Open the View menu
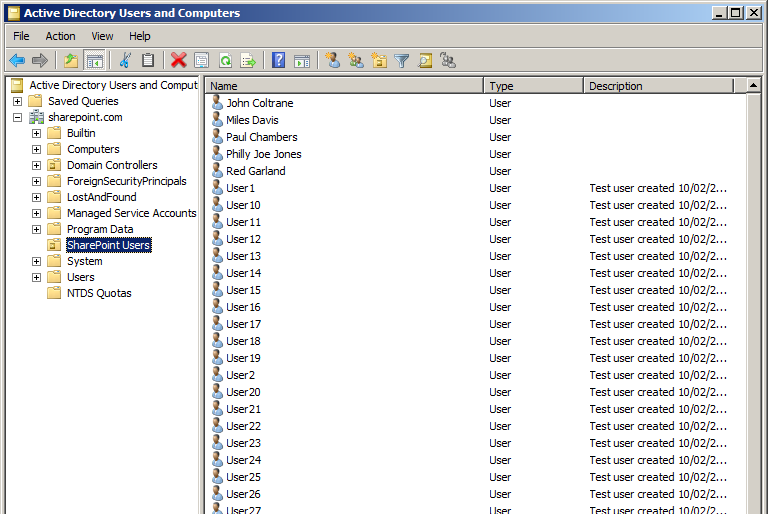Screen dimensions: 768x514 [102, 36]
